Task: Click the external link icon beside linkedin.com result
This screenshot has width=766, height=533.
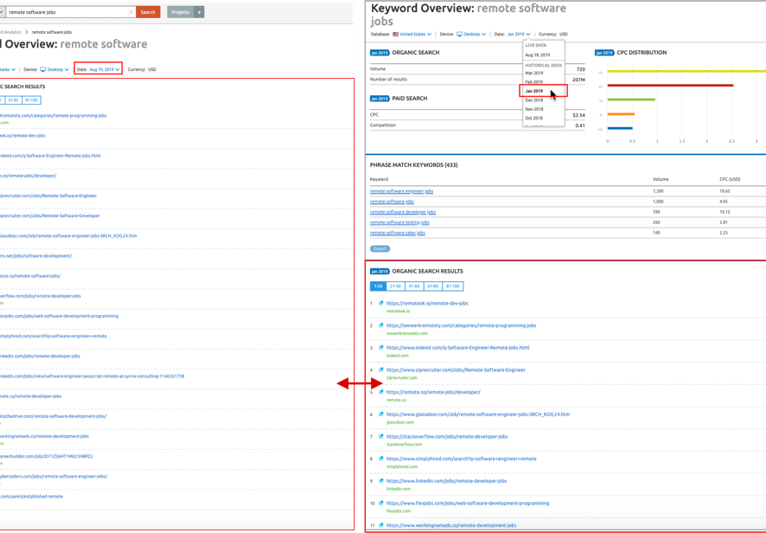Action: 381,481
